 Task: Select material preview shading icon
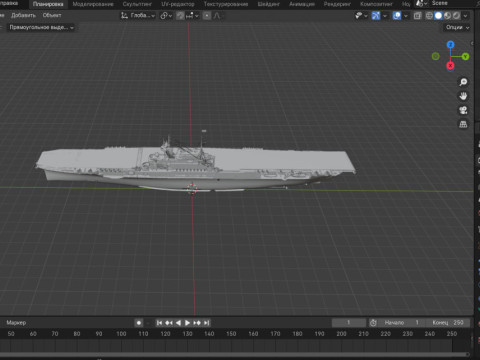pos(447,16)
